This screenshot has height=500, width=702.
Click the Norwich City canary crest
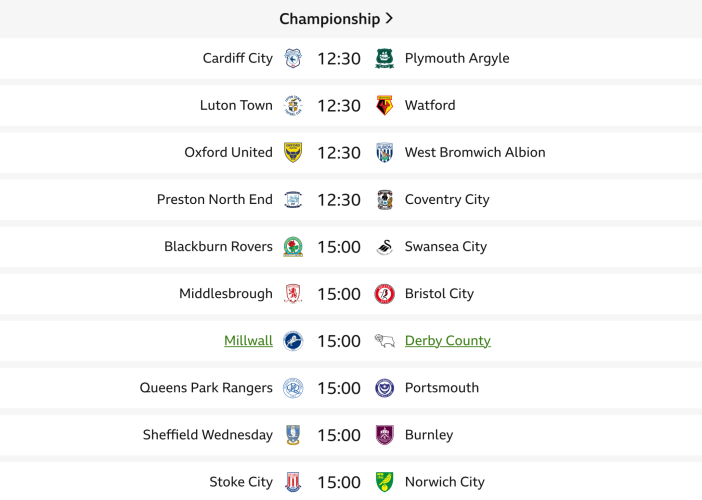point(384,482)
